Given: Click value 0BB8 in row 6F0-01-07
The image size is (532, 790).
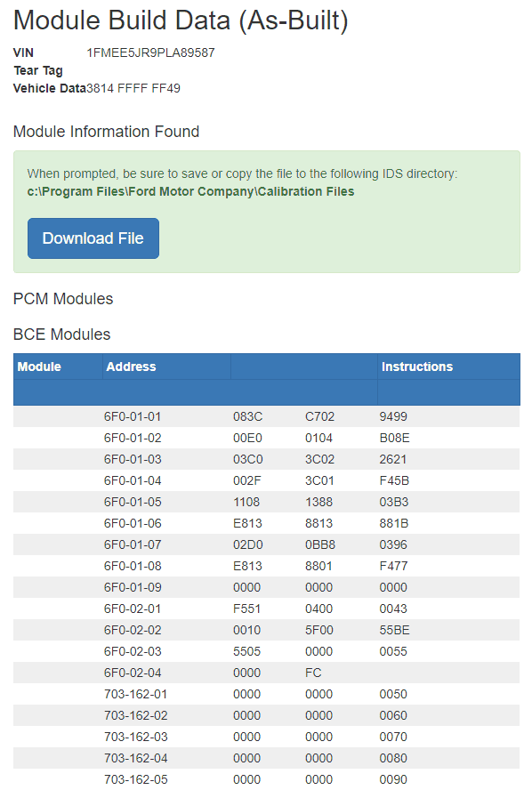Looking at the screenshot, I should click(x=320, y=544).
